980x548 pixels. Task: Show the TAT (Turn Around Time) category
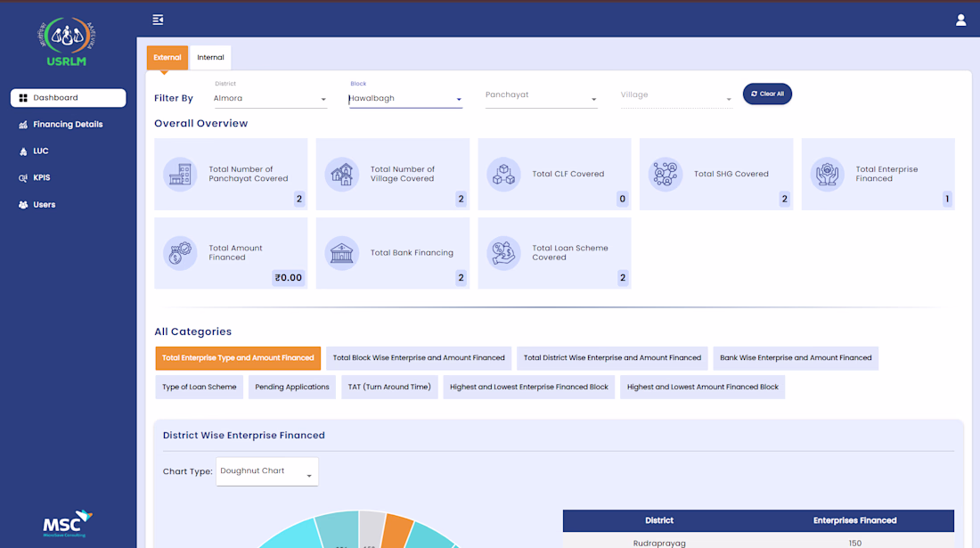click(x=389, y=387)
